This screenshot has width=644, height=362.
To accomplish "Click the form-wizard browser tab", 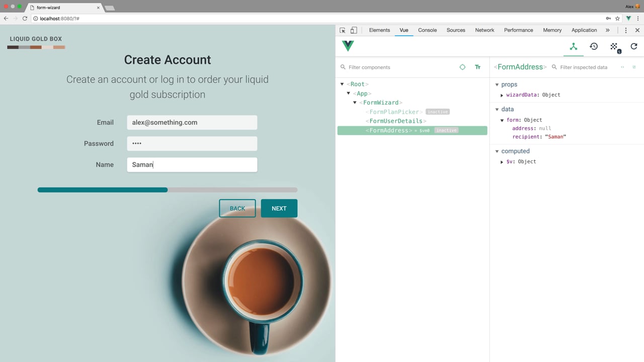I will tap(65, 8).
